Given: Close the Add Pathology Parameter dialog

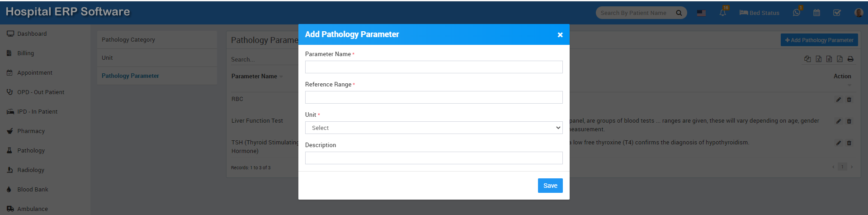Looking at the screenshot, I should coord(560,35).
